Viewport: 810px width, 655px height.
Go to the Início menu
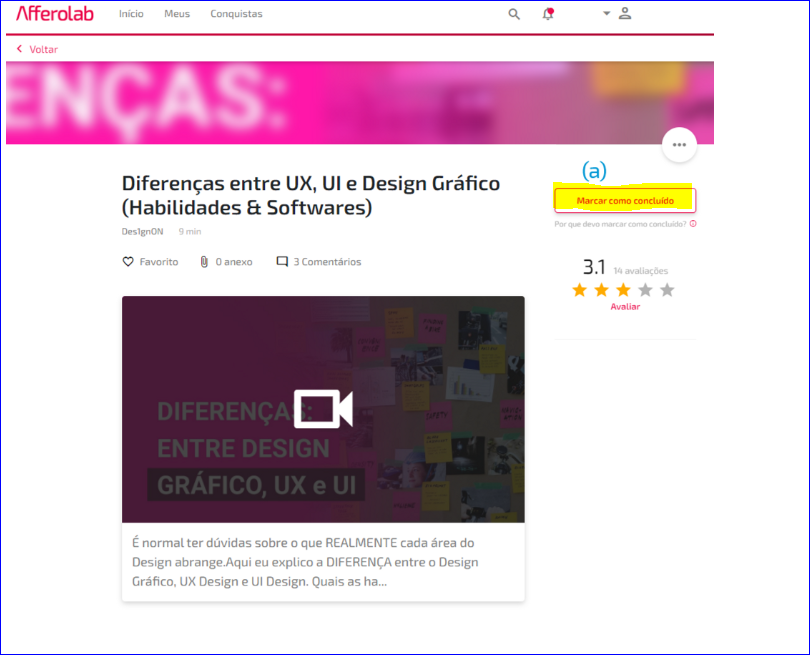(x=131, y=14)
